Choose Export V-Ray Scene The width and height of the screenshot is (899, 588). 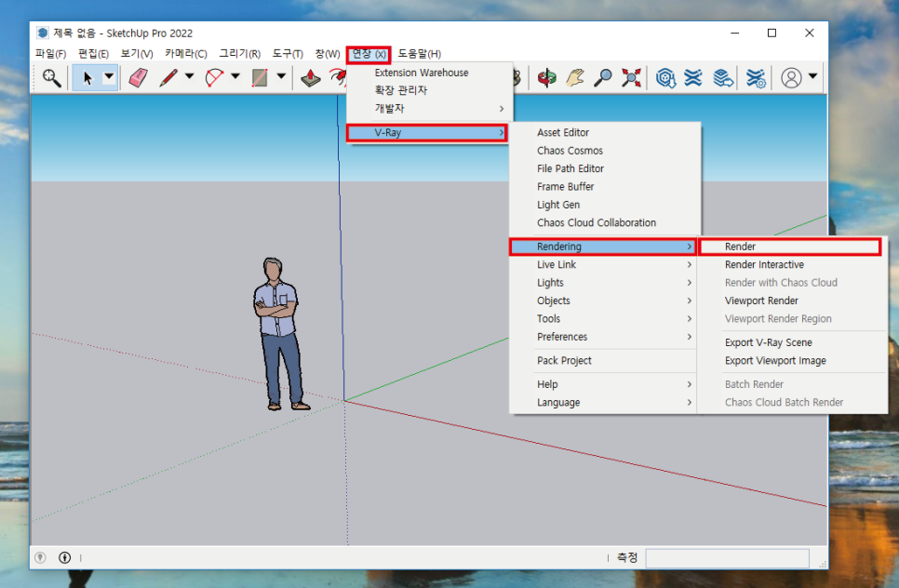792,342
